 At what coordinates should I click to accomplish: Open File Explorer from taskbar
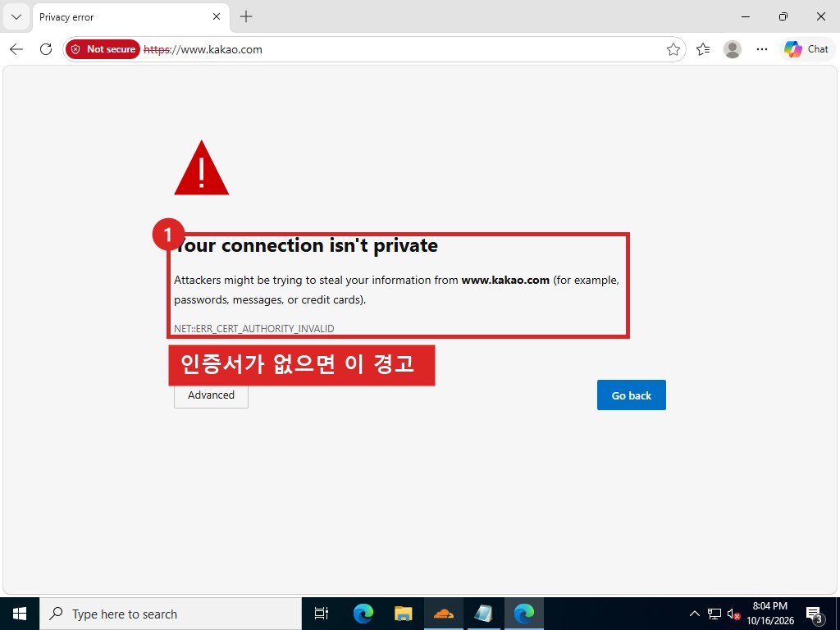pyautogui.click(x=403, y=614)
